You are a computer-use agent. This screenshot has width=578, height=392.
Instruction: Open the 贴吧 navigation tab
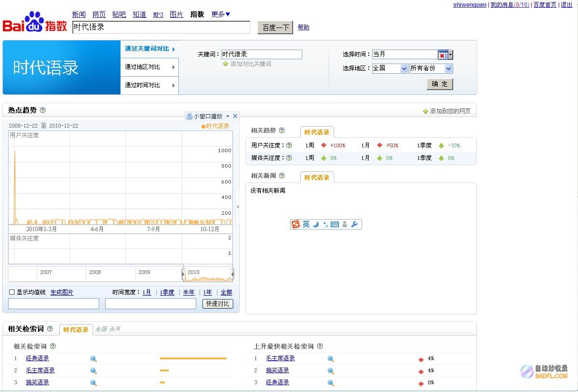tap(119, 14)
